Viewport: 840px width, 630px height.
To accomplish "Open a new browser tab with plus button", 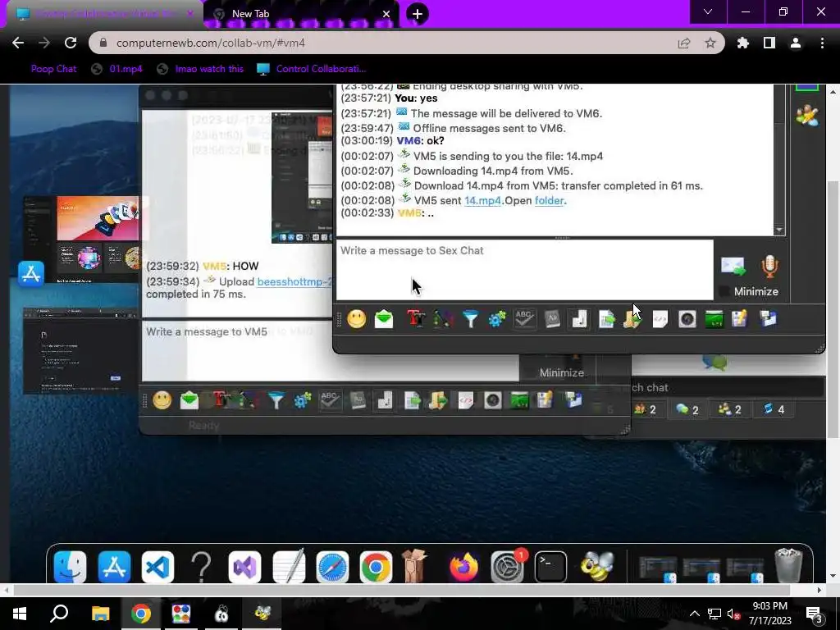I will click(x=418, y=14).
